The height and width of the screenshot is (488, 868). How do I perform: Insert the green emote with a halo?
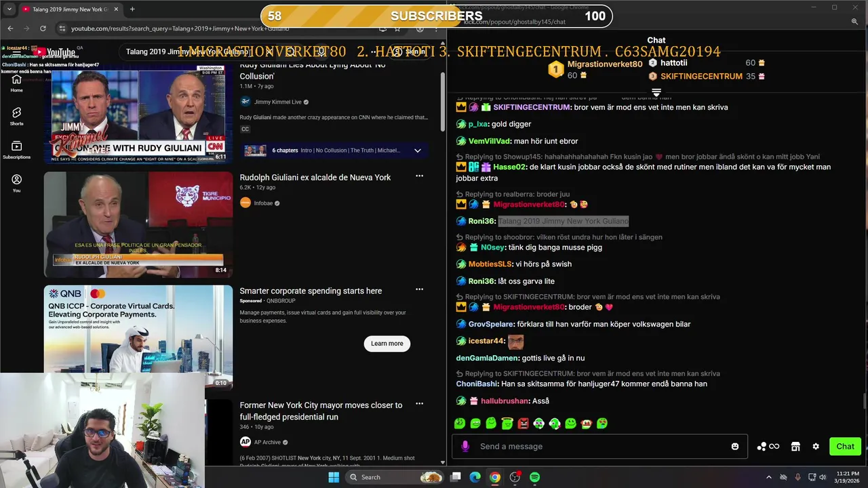click(x=507, y=424)
